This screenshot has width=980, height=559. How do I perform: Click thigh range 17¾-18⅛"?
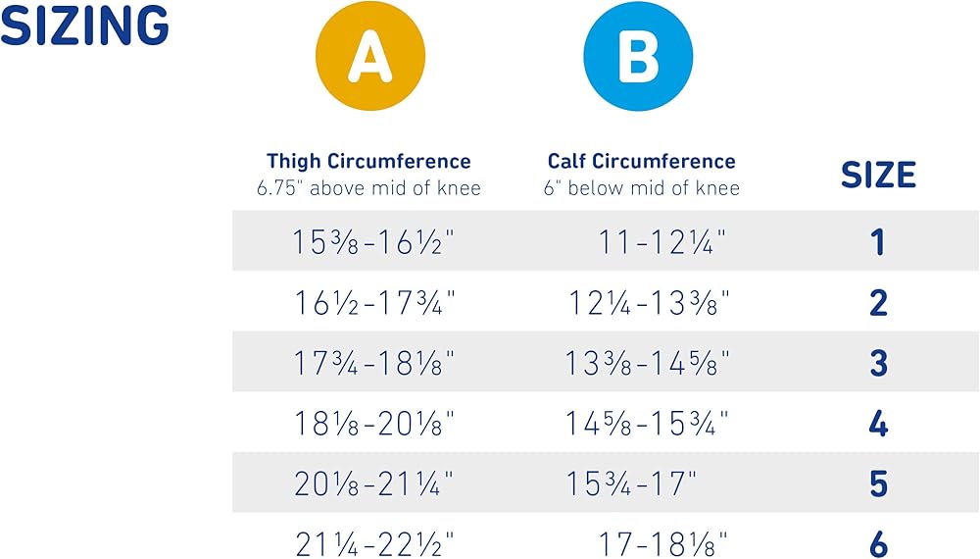[x=374, y=364]
